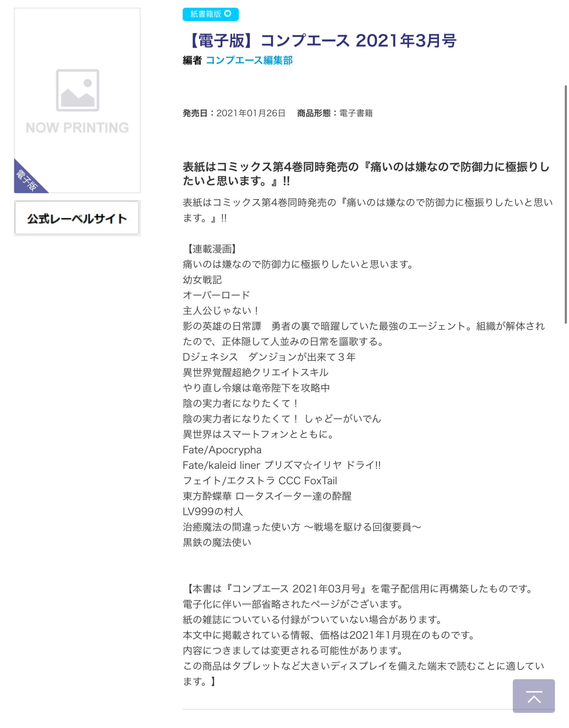Select the 黒鉄の魔法使い title line
This screenshot has width=569, height=728.
pyautogui.click(x=217, y=542)
